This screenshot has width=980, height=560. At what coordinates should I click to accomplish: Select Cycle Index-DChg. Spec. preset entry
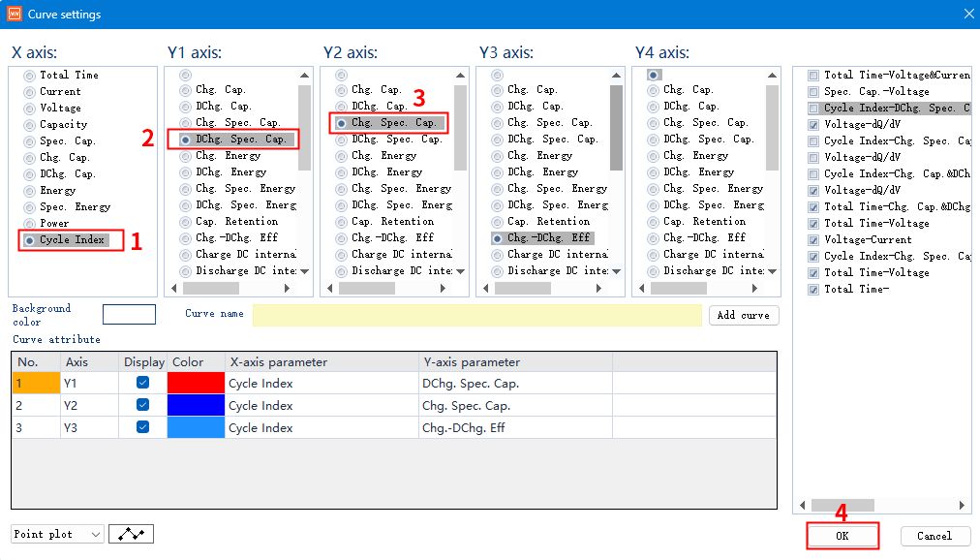click(x=896, y=109)
